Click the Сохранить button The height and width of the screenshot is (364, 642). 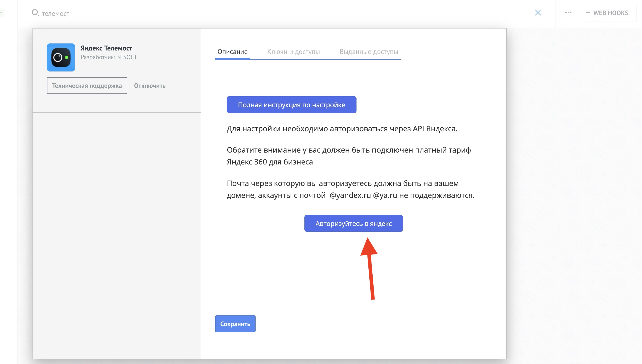tap(235, 324)
